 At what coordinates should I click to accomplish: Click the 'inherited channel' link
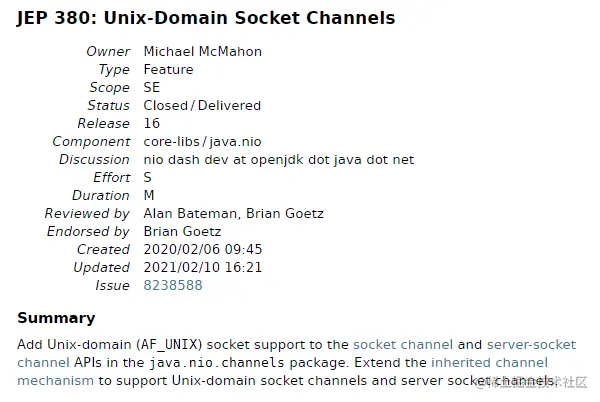(489, 363)
